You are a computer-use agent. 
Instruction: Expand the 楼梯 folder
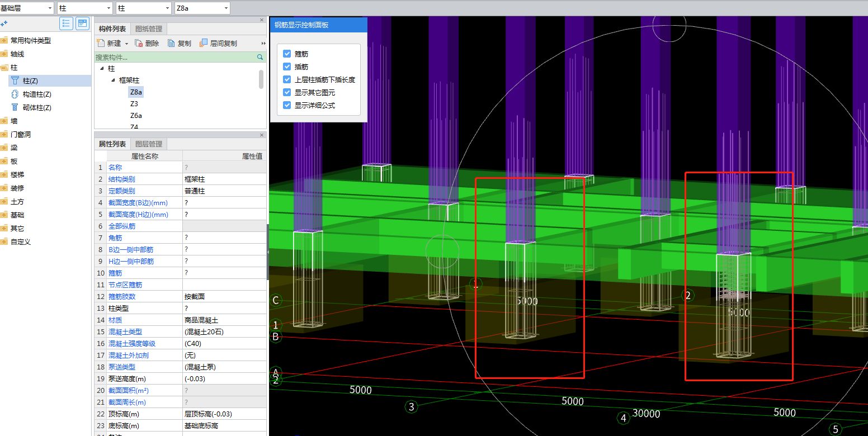[x=4, y=174]
